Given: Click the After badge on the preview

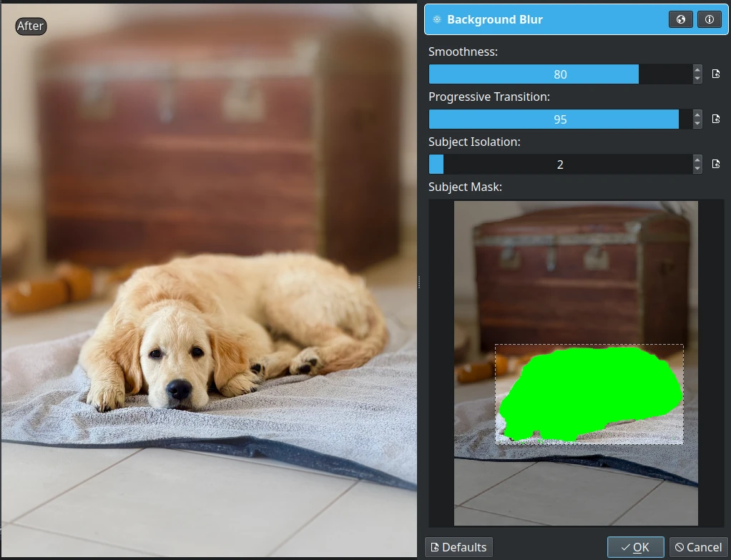Looking at the screenshot, I should coord(30,26).
